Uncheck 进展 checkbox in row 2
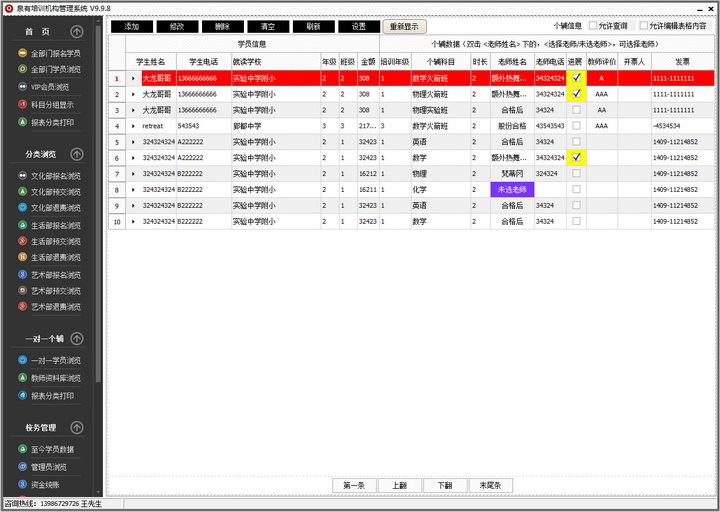The height and width of the screenshot is (512, 720). (x=576, y=94)
